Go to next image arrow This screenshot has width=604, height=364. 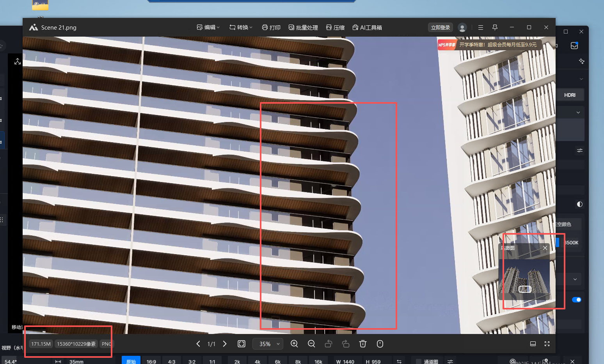coord(225,344)
